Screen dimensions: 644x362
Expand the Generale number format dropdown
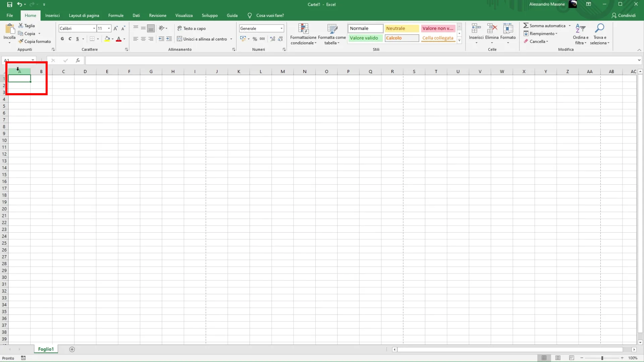[x=281, y=28]
